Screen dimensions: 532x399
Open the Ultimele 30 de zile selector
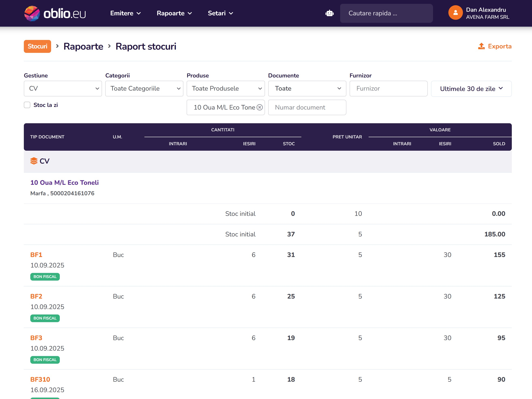click(x=471, y=89)
